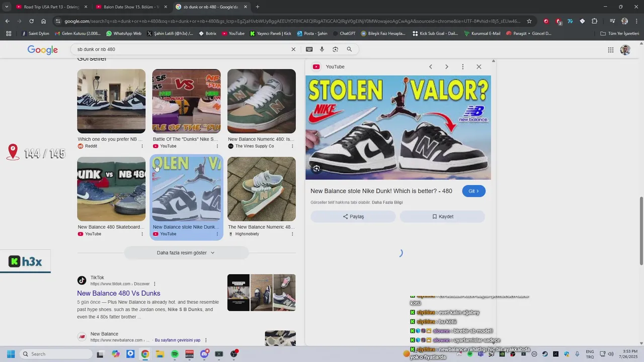Open the New Balance 480 Vs Dunks TikTok result
Viewport: 644px width, 362px height.
119,293
